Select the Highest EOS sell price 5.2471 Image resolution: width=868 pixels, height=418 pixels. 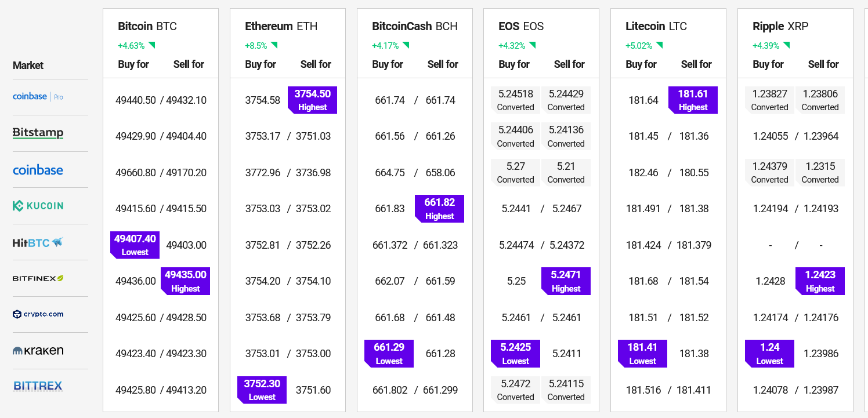coord(566,281)
